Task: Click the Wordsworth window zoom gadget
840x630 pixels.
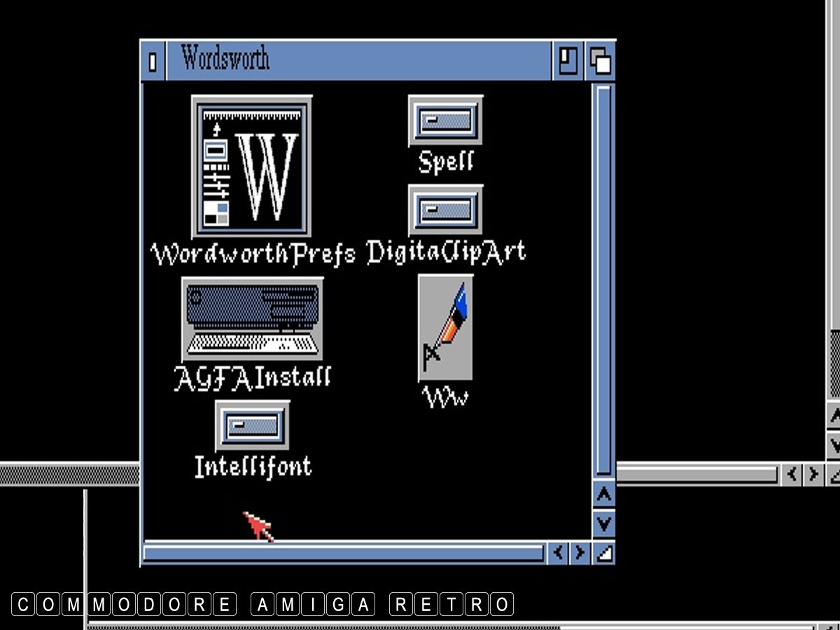Action: click(x=567, y=62)
